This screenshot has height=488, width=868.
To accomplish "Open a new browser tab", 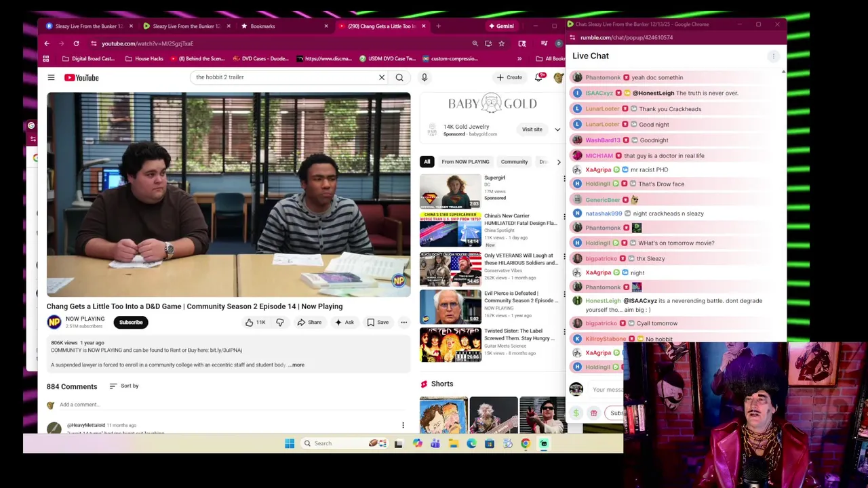I will (438, 26).
